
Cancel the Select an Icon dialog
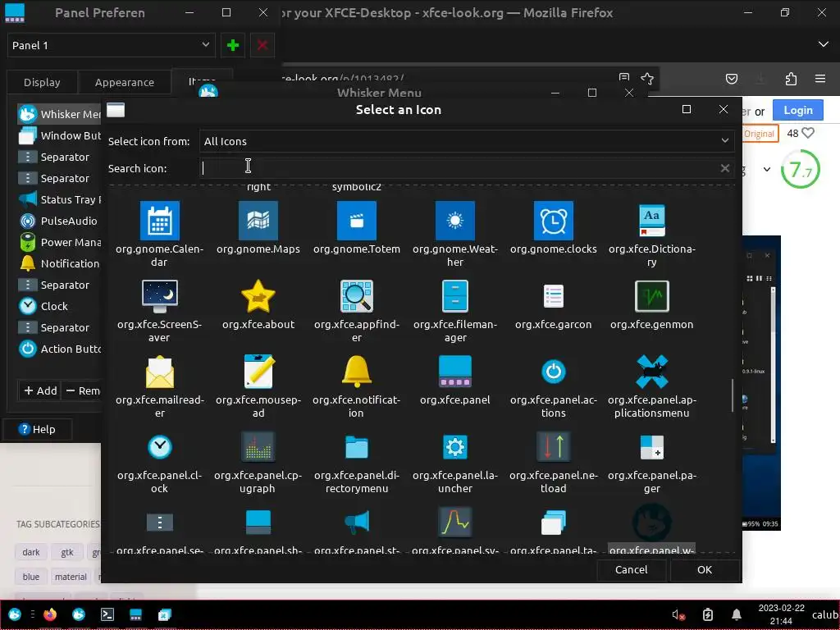(631, 569)
